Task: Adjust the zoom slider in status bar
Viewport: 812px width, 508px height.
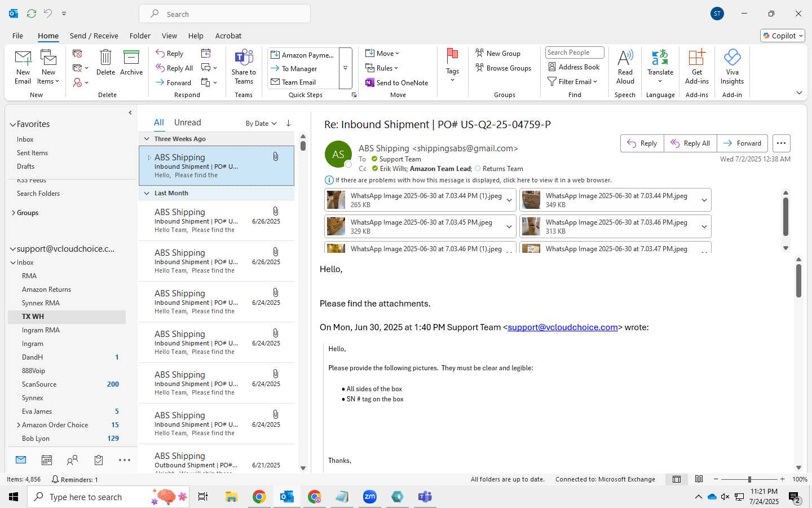Action: [x=749, y=479]
